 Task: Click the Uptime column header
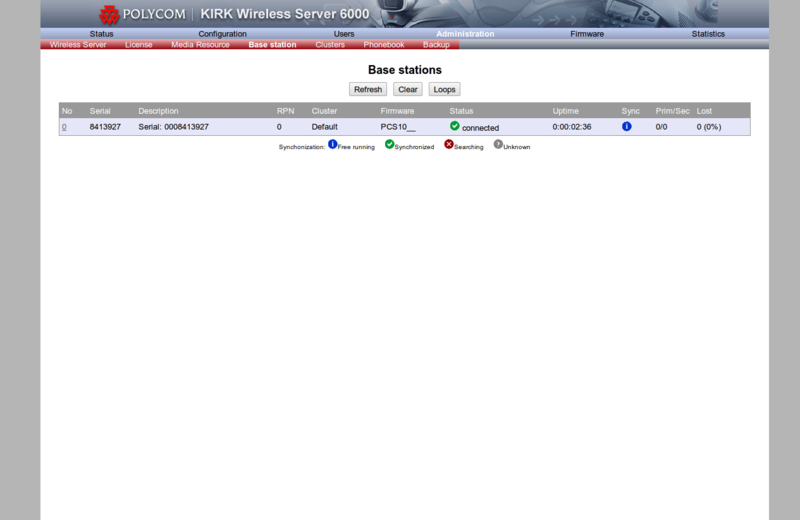(565, 111)
